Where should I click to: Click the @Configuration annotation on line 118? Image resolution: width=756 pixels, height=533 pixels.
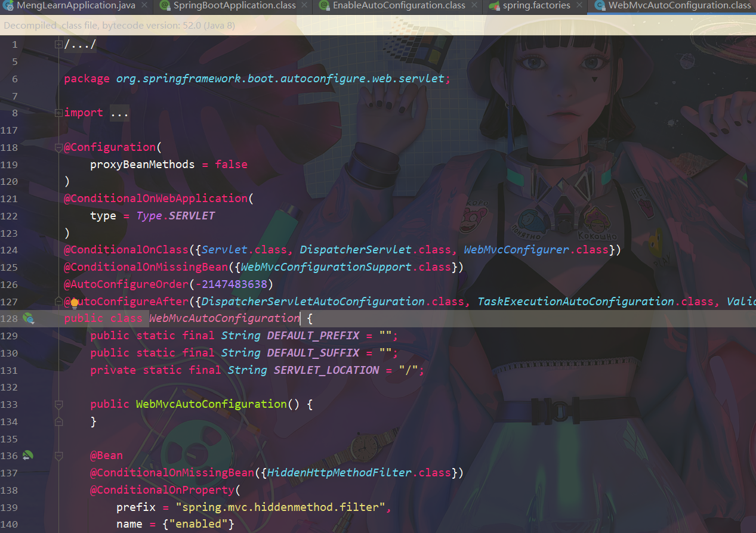point(110,147)
